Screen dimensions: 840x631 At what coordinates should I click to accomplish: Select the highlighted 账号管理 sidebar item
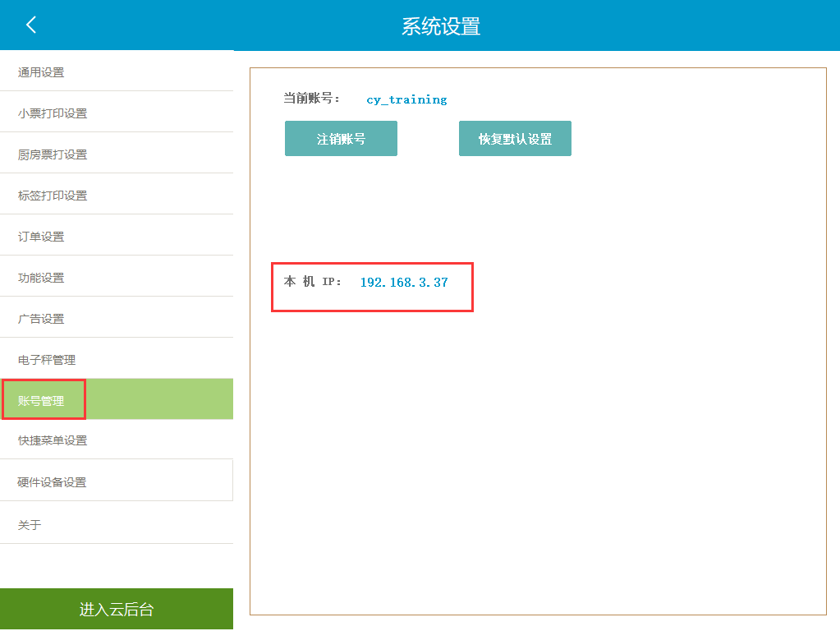tap(44, 399)
